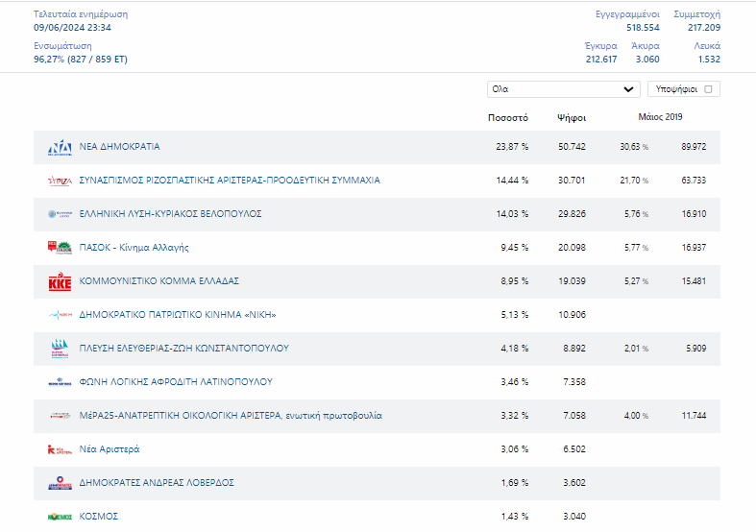Screen dimensions: 756x532
Task: Click the Δημοκράτες party logo
Action: point(60,483)
